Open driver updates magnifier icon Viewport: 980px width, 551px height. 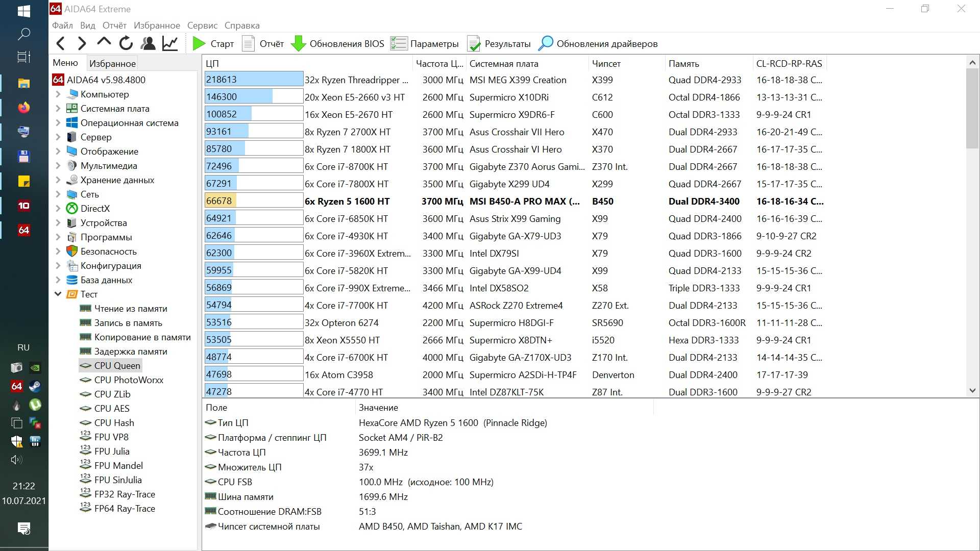[x=545, y=44]
